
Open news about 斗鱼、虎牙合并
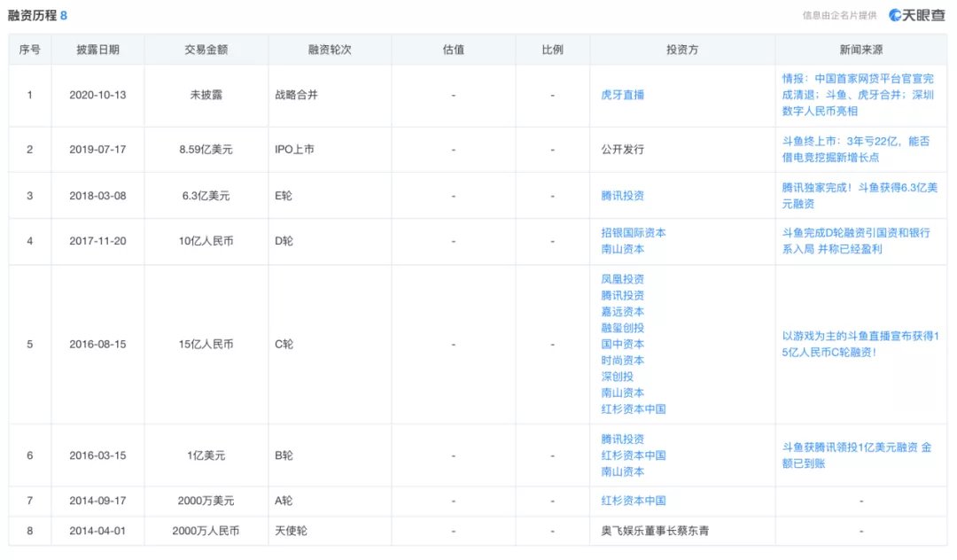coord(858,95)
